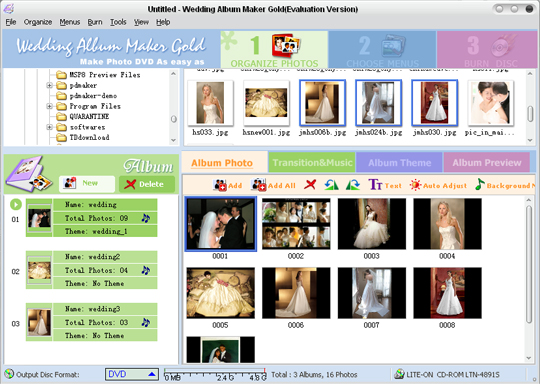Expand the Program Files folder node
The width and height of the screenshot is (540, 391).
(x=50, y=106)
